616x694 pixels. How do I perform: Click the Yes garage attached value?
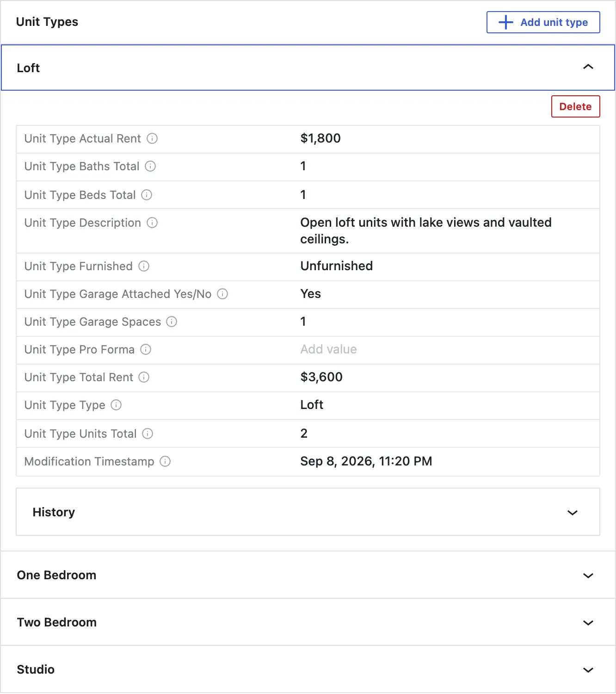pyautogui.click(x=310, y=294)
